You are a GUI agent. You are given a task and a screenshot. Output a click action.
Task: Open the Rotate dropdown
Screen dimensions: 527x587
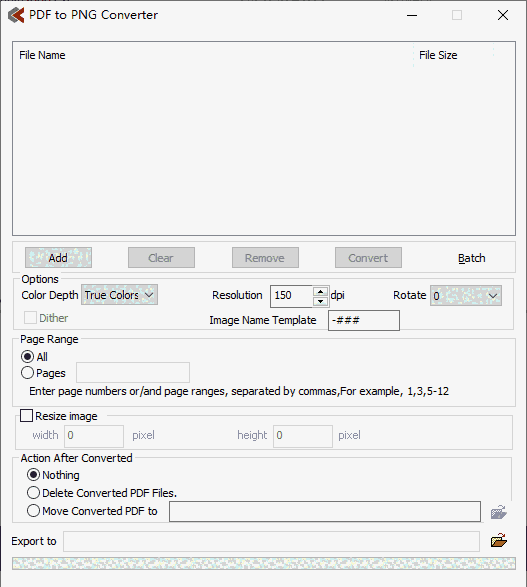tap(466, 296)
